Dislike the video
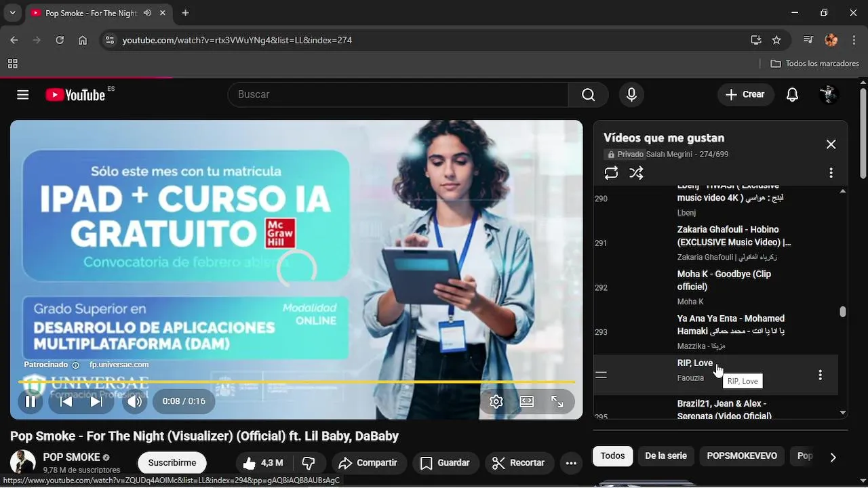Viewport: 868px width, 488px height. (309, 463)
